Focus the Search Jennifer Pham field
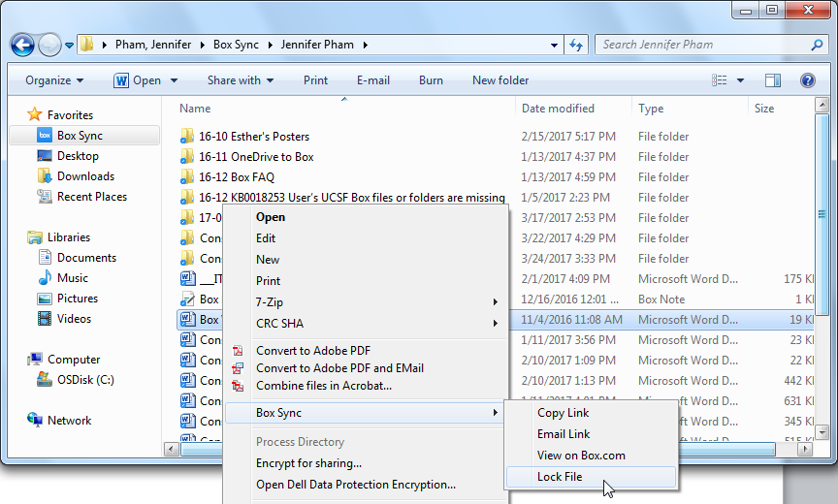Image resolution: width=838 pixels, height=504 pixels. tap(711, 45)
